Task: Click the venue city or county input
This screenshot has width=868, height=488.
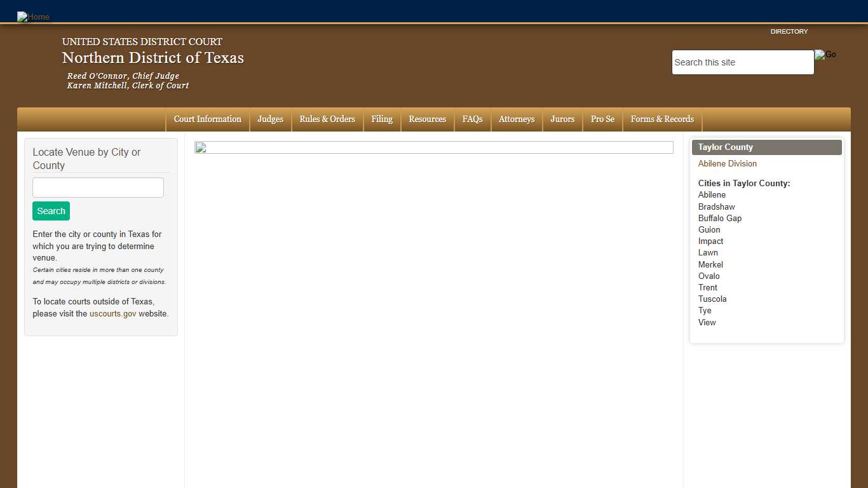Action: pyautogui.click(x=98, y=187)
